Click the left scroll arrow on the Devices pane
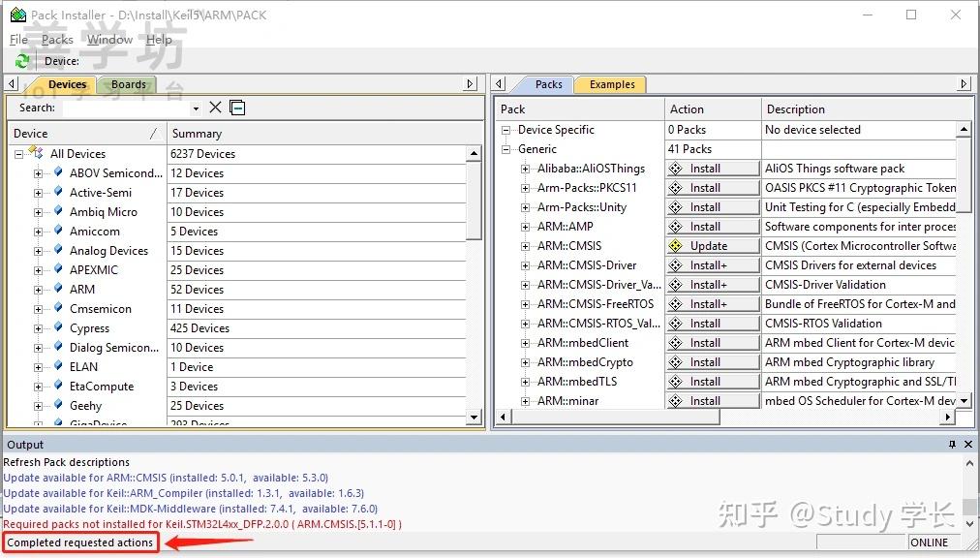Image resolution: width=980 pixels, height=558 pixels. click(9, 84)
